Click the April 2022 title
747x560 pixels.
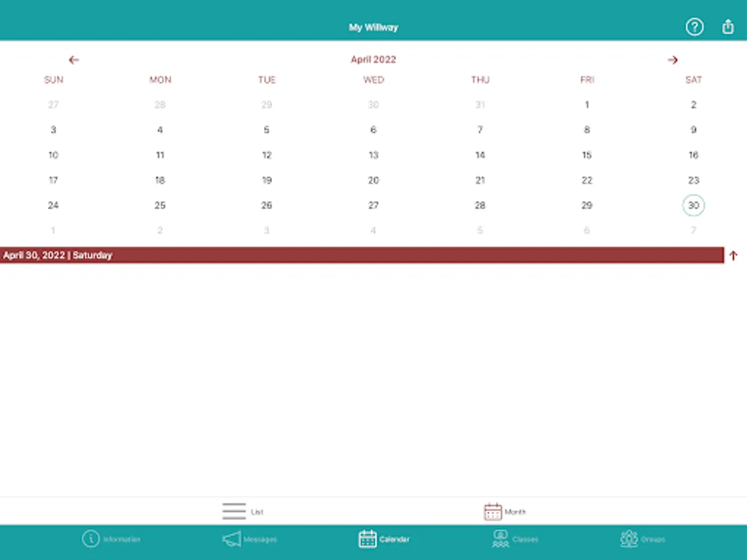pos(373,59)
